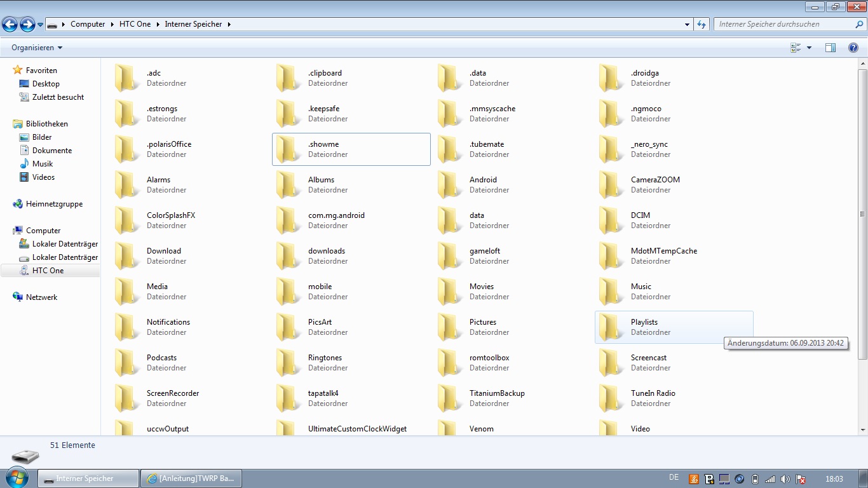Image resolution: width=868 pixels, height=488 pixels.
Task: Select the .adc folder icon
Action: pos(125,78)
